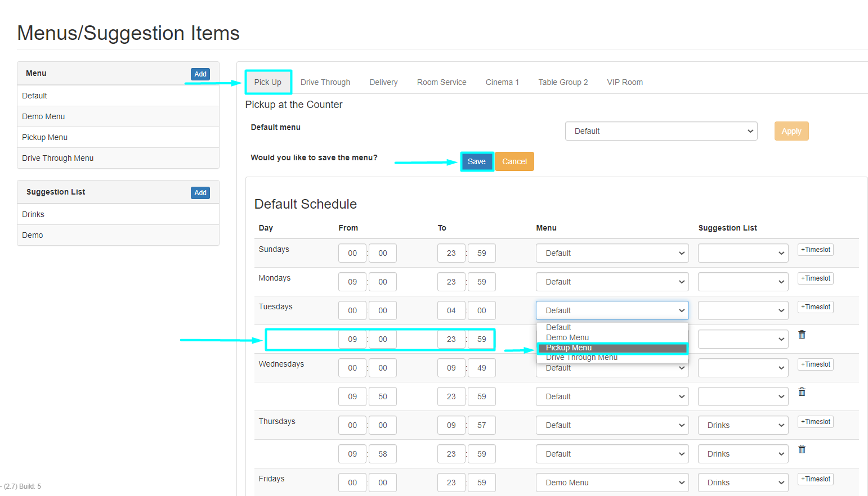Open the VIP Room tab
The image size is (868, 496).
tap(625, 82)
